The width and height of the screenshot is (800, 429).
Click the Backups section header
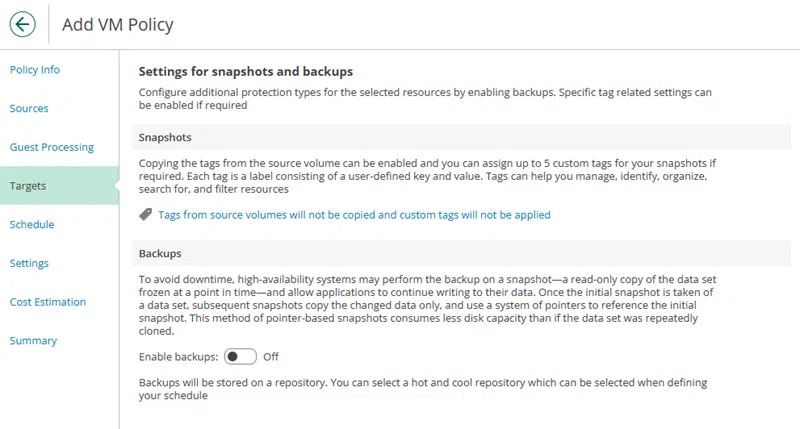160,254
